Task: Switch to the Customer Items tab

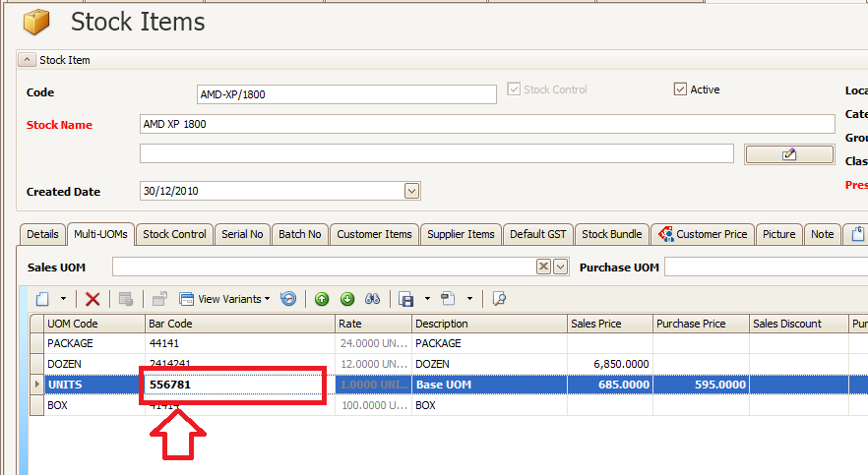Action: [x=374, y=234]
